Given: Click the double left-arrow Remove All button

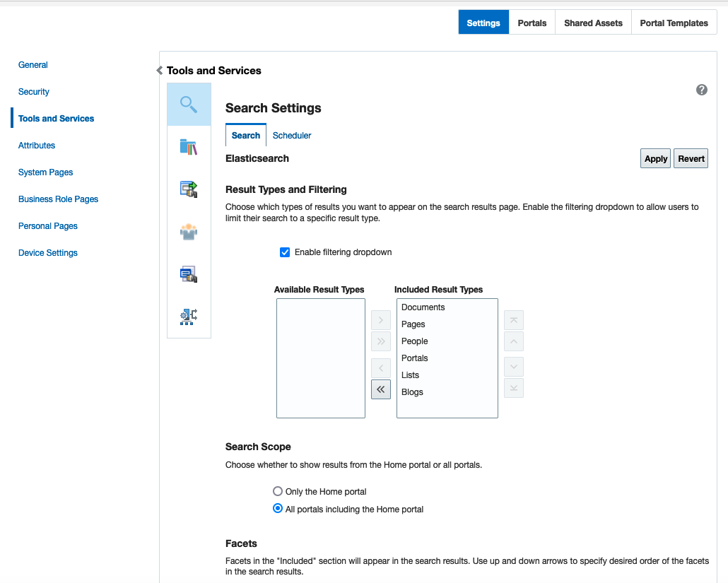Looking at the screenshot, I should (381, 389).
